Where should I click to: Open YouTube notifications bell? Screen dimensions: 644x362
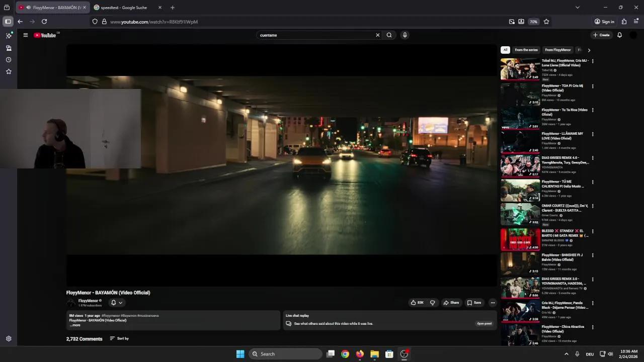(x=619, y=35)
